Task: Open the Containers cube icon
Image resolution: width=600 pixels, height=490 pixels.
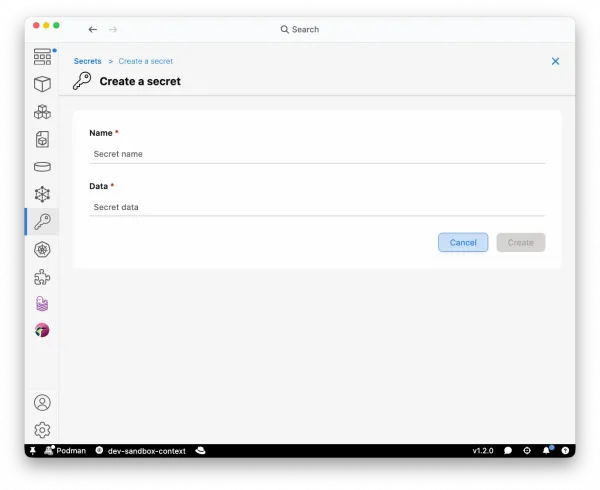Action: coord(42,84)
